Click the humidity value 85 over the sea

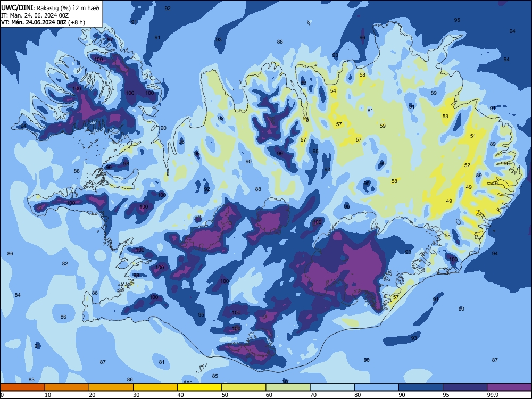[x=215, y=376]
